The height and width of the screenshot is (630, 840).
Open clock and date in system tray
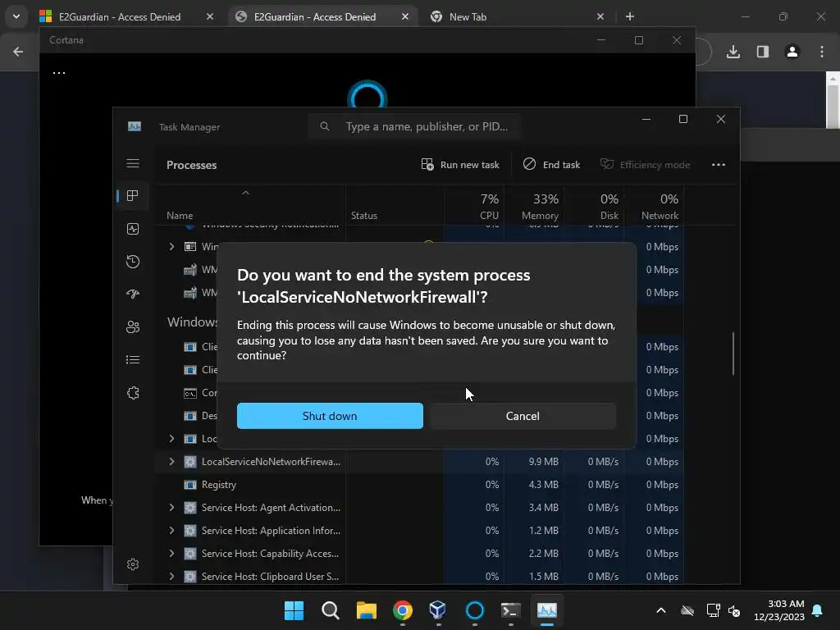[x=779, y=610]
